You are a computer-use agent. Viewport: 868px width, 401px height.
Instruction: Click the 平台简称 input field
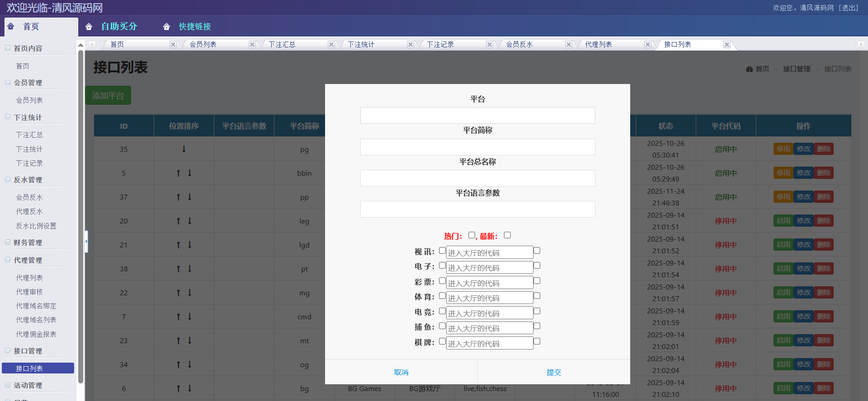pos(478,147)
